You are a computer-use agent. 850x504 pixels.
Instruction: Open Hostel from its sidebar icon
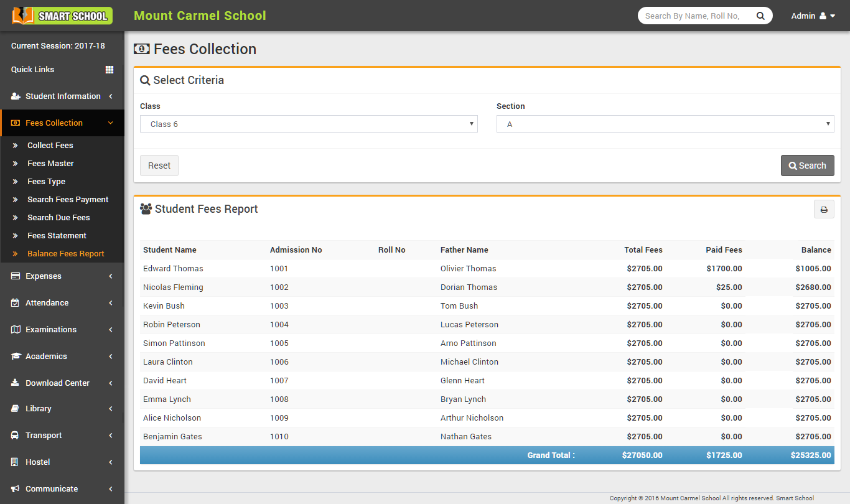pyautogui.click(x=14, y=462)
